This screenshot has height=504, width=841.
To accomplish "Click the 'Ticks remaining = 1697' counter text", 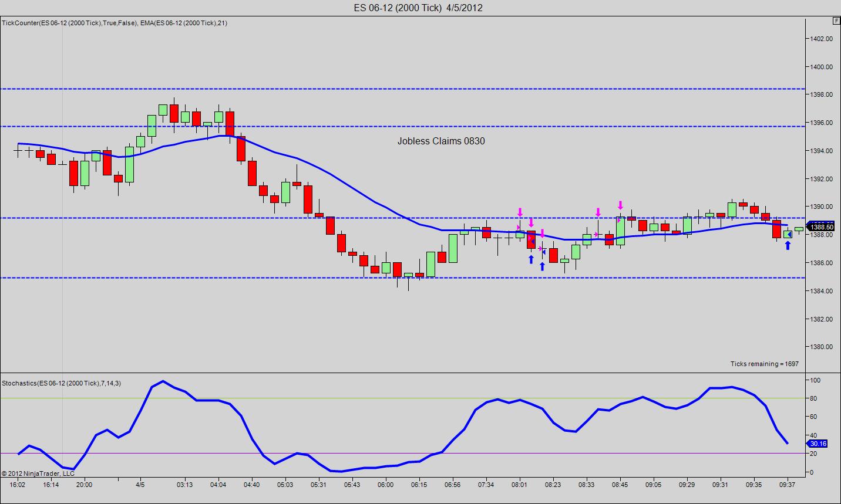I will [x=764, y=364].
